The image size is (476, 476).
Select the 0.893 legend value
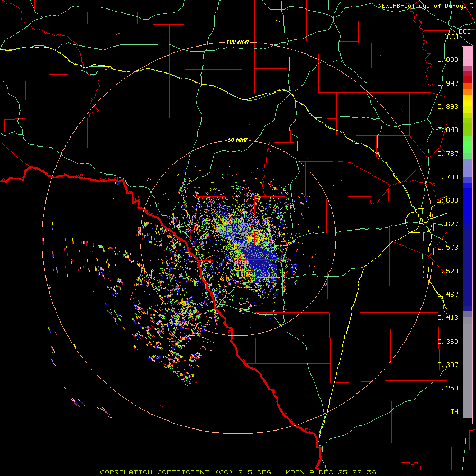tap(448, 106)
